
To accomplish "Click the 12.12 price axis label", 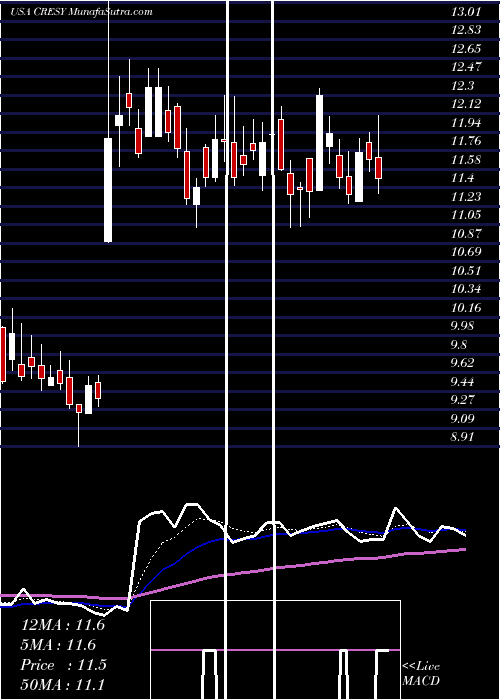I will tap(466, 104).
